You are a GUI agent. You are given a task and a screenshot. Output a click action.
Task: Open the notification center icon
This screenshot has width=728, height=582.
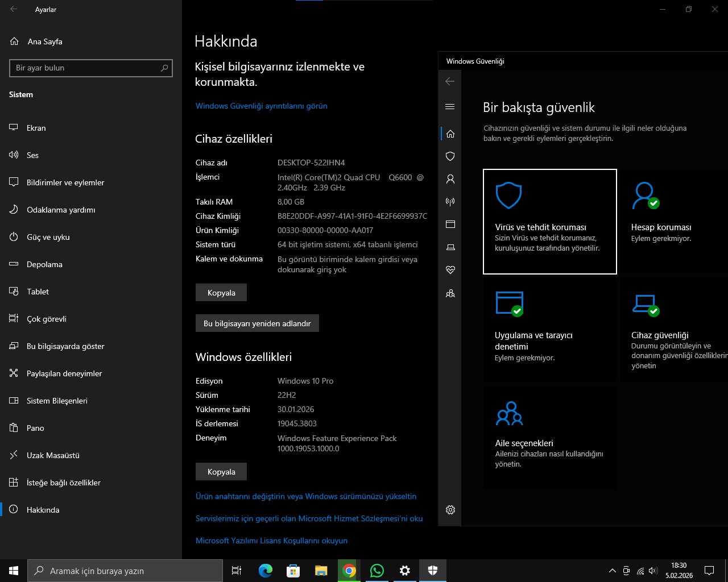(x=709, y=571)
